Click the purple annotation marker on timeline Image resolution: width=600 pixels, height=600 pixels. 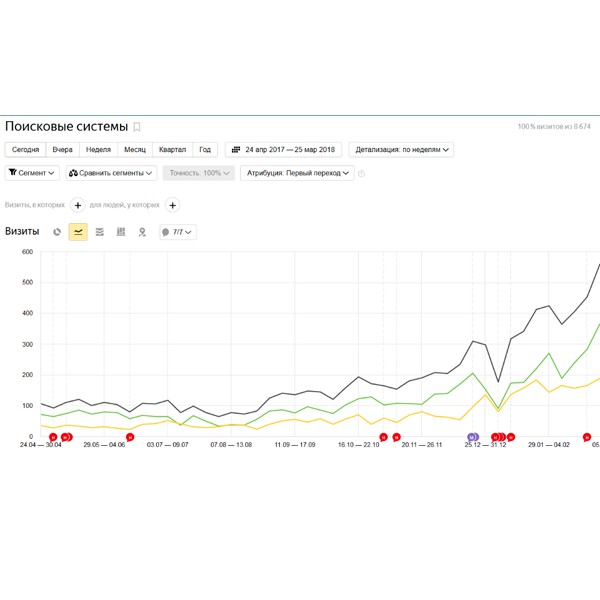tap(472, 437)
